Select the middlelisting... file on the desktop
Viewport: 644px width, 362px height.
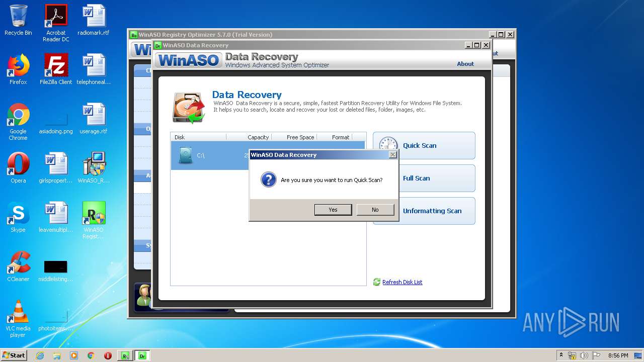[x=56, y=270]
